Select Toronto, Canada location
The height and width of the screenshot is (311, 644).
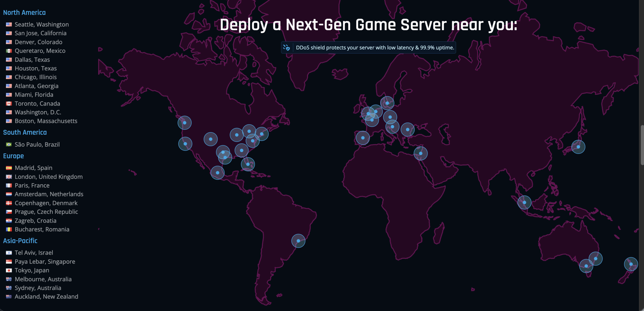click(x=37, y=103)
